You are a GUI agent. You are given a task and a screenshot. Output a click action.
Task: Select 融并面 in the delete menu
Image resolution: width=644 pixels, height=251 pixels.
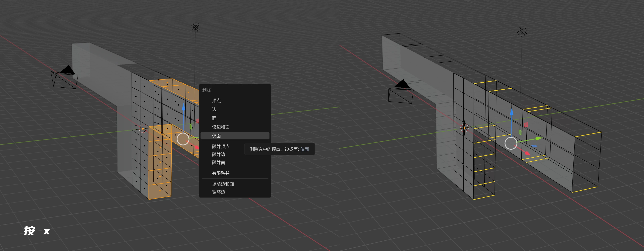[x=218, y=162]
